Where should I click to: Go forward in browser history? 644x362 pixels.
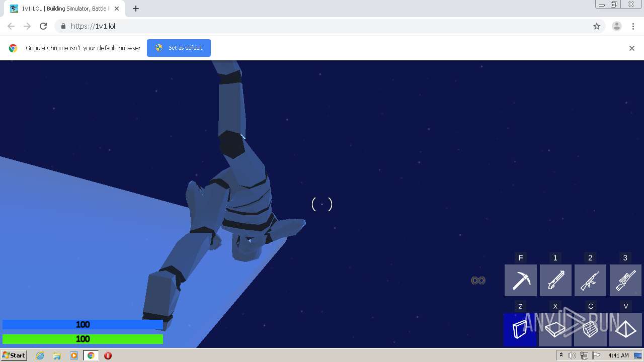pyautogui.click(x=27, y=26)
